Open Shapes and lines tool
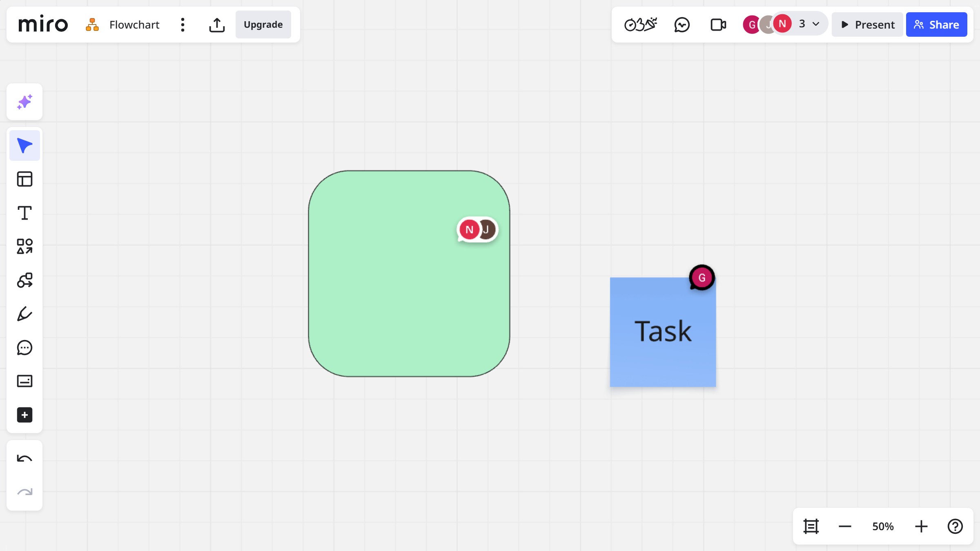980x551 pixels. tap(24, 247)
